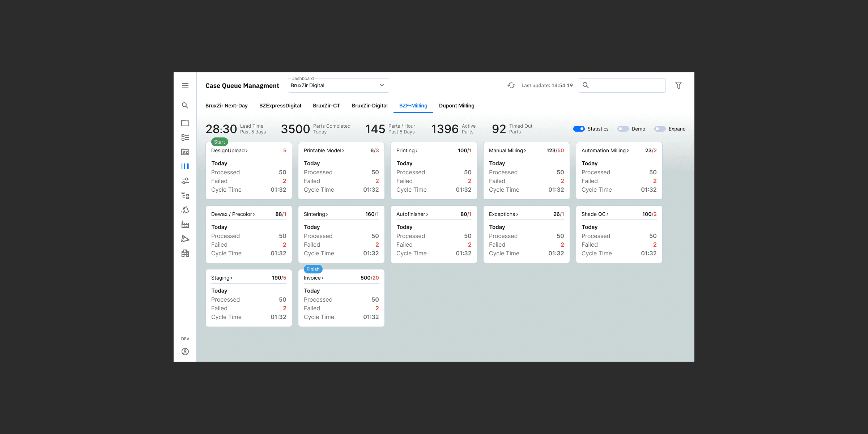Switch to the Dupont Milling tab
The image size is (868, 434).
point(456,106)
